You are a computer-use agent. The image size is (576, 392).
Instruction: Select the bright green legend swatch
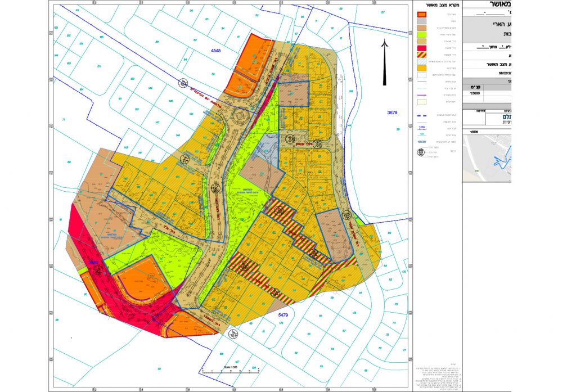coord(421,34)
